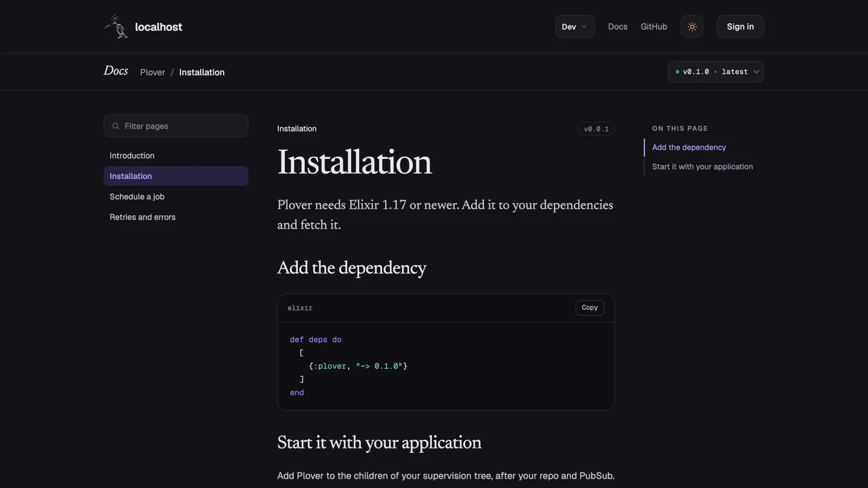Open Docs in the top navigation

click(x=617, y=27)
